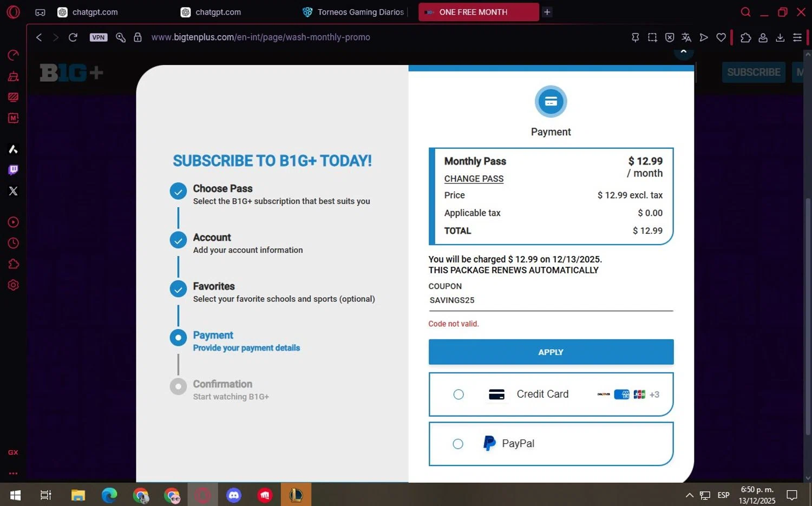Click the pinboard pin icon in toolbar
Viewport: 812px width, 506px height.
(635, 37)
